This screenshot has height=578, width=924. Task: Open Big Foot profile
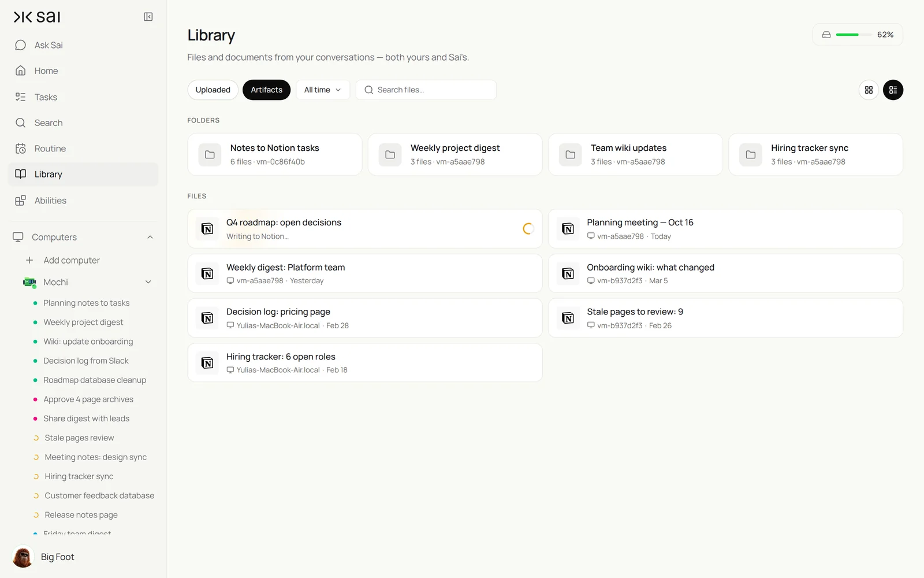(44, 557)
